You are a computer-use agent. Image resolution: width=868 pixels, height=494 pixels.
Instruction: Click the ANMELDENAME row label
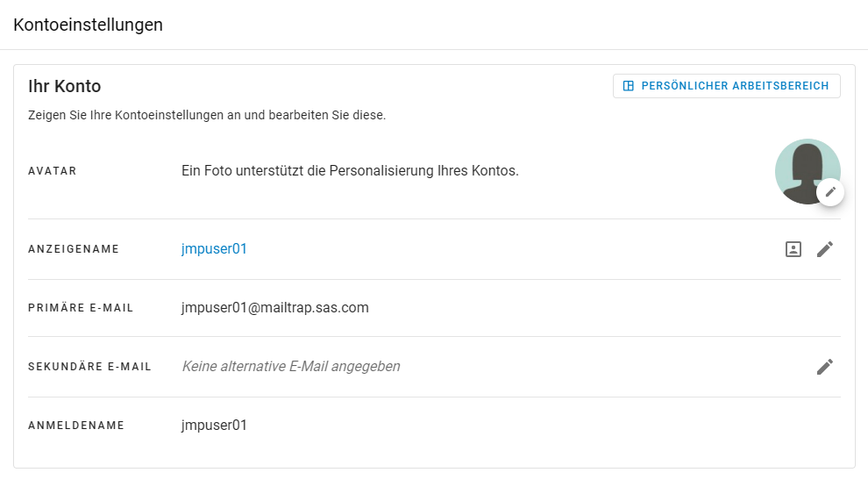(x=76, y=426)
